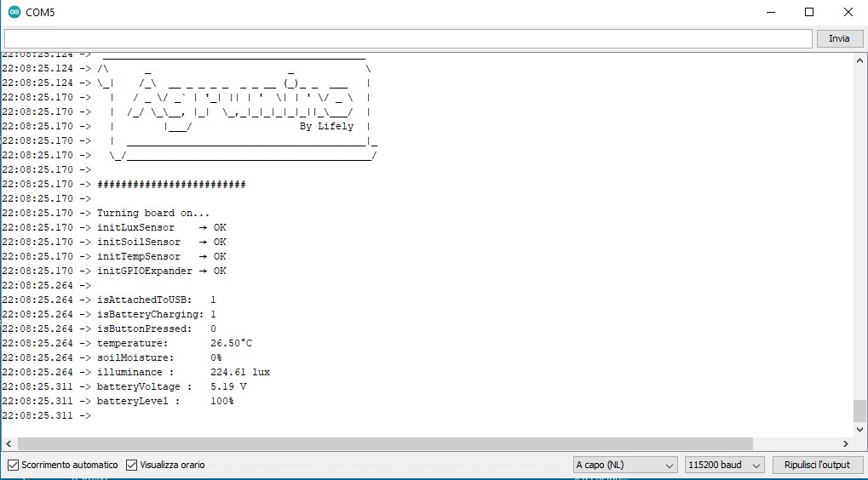Viewport: 868px width, 480px height.
Task: Click the vertical scrollbar thumb
Action: coord(859,410)
